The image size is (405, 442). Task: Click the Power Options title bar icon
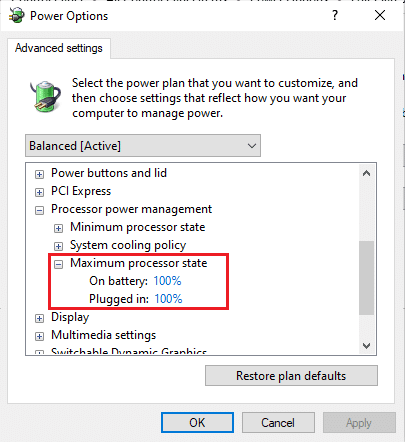click(x=17, y=16)
